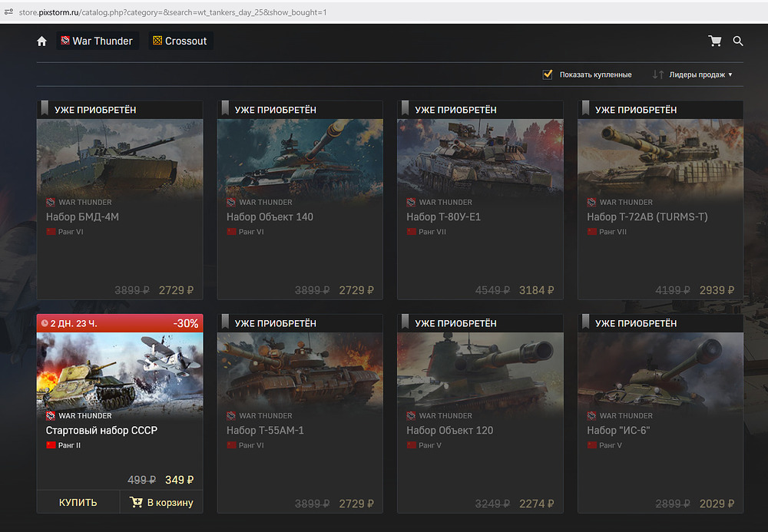Click the browser address bar URL
768x532 pixels.
(173, 12)
